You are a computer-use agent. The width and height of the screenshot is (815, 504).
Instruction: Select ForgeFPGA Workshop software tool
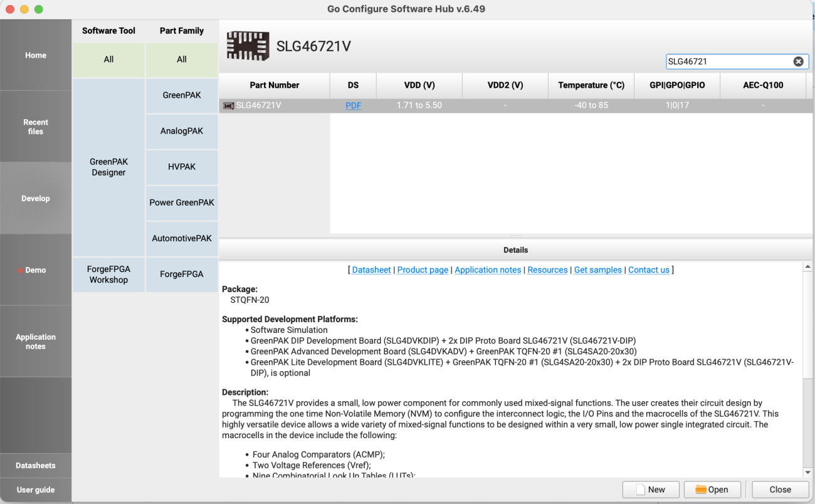click(108, 275)
